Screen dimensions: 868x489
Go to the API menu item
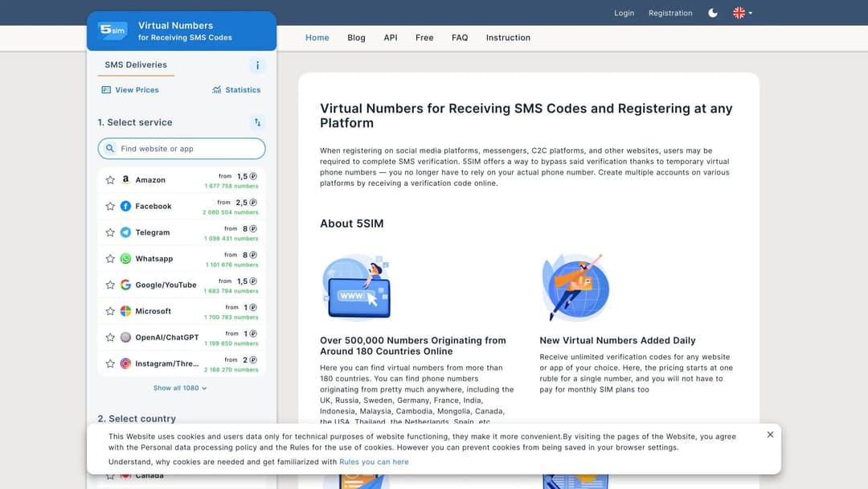pos(390,38)
